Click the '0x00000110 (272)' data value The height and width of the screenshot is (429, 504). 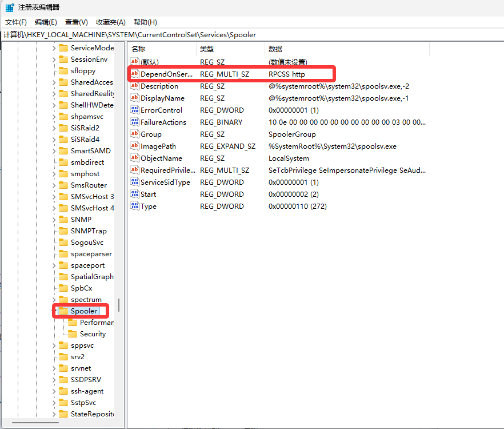[x=298, y=206]
